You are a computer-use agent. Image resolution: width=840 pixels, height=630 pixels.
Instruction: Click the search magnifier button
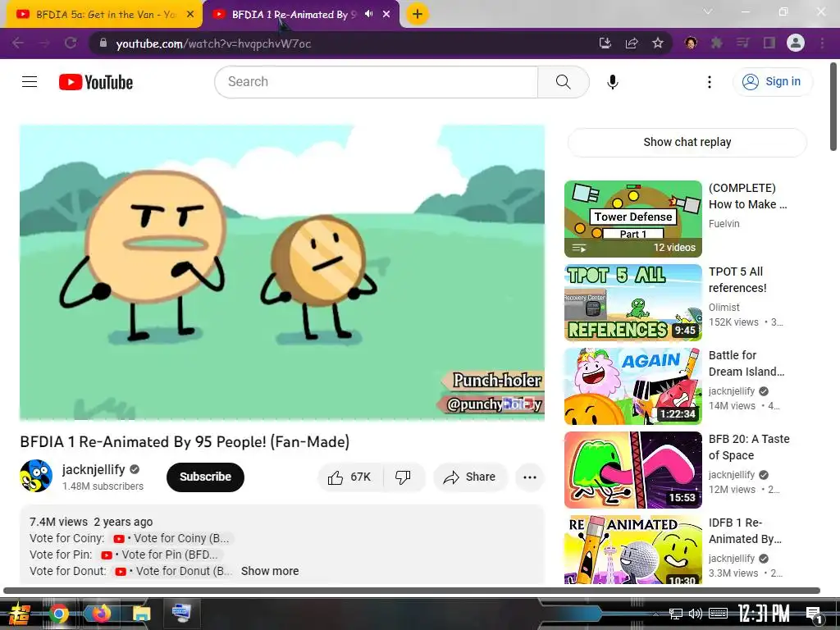(563, 82)
